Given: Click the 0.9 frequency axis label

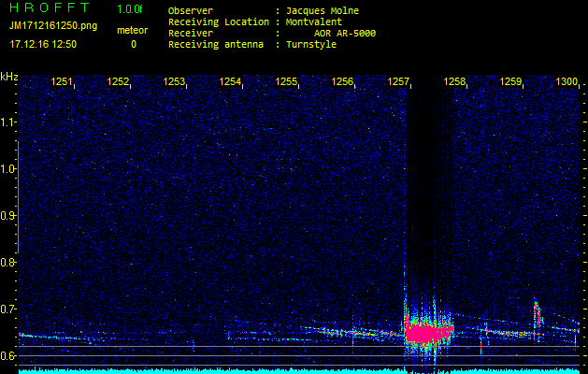Looking at the screenshot, I should tap(8, 216).
